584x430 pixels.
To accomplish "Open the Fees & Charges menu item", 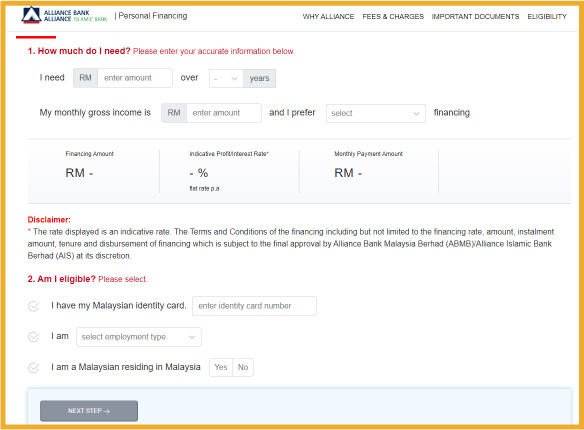I will pyautogui.click(x=393, y=16).
